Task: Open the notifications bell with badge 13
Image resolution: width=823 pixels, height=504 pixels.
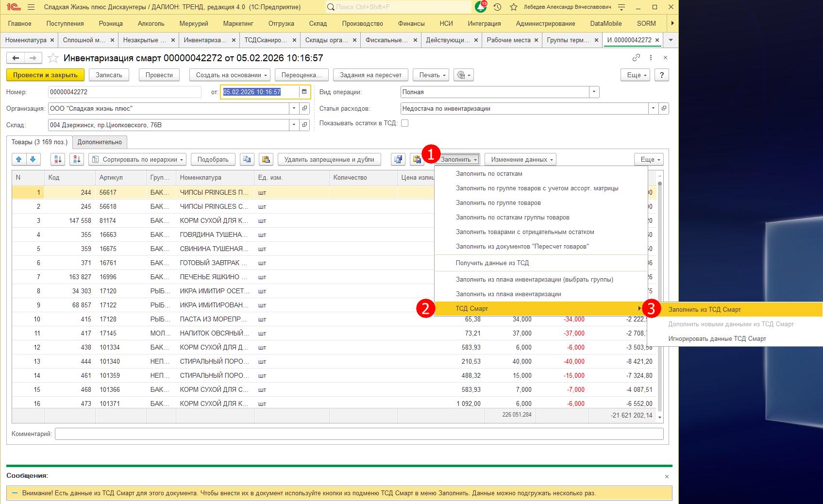Action: (480, 7)
